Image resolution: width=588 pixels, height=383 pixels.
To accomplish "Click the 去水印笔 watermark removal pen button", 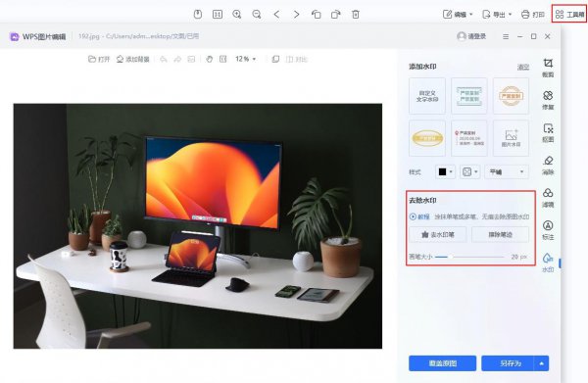I will tap(438, 234).
